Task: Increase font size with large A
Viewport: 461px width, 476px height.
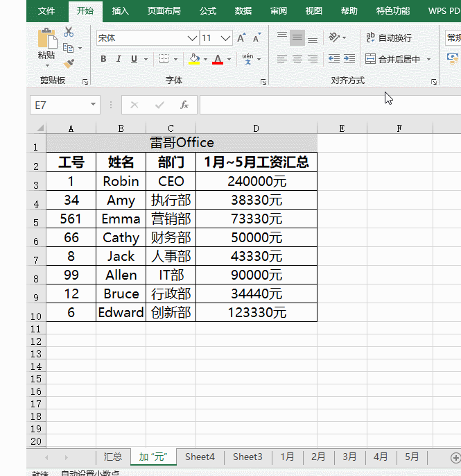Action: coord(241,38)
